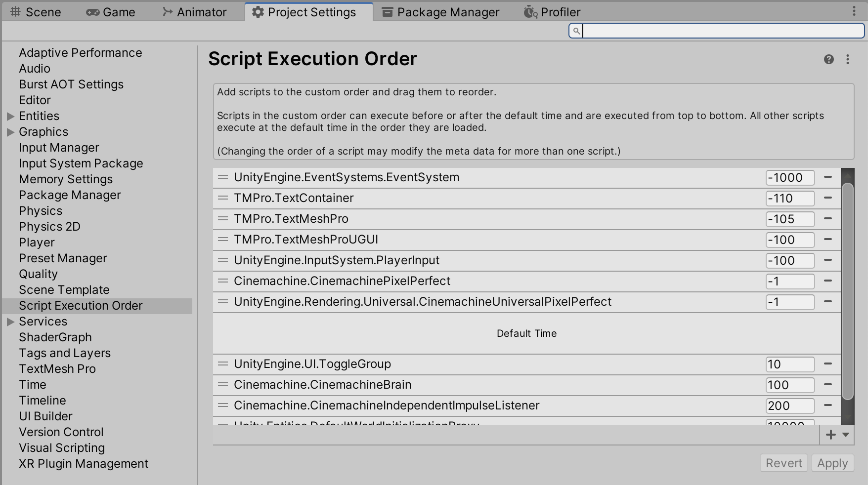
Task: Click the plus icon to add script
Action: coord(831,435)
